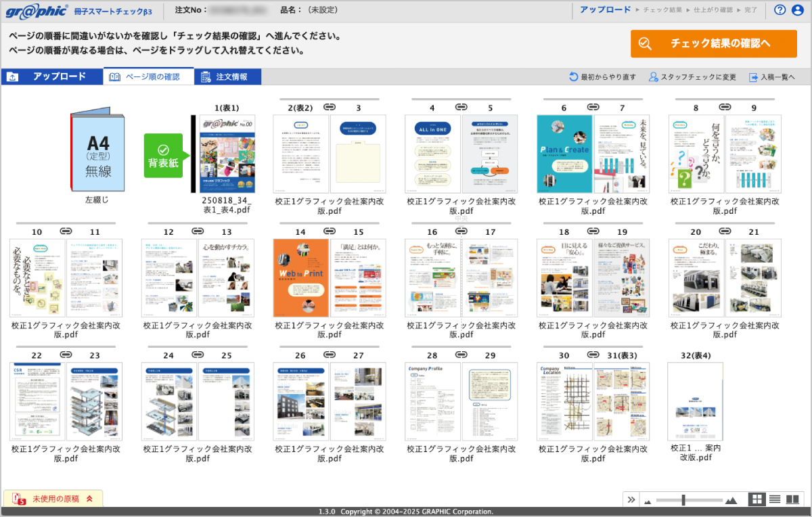Click the link icon between pages 2 and 3

[x=330, y=107]
